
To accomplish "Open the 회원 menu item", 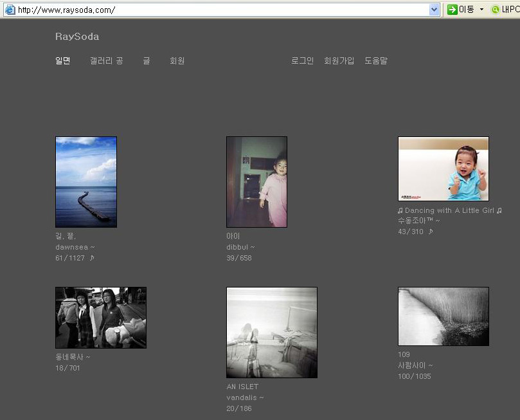I will [x=177, y=60].
